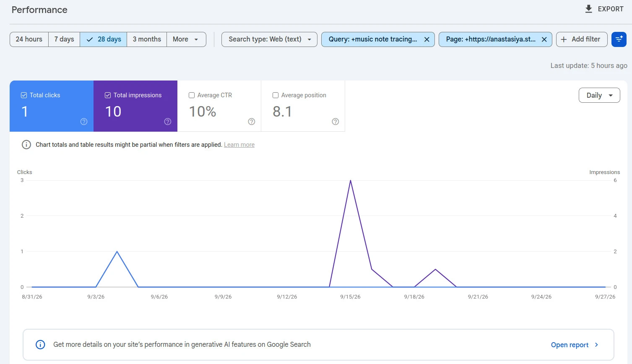
Task: Click the chevron arrow next to Open report
Action: [x=596, y=345]
